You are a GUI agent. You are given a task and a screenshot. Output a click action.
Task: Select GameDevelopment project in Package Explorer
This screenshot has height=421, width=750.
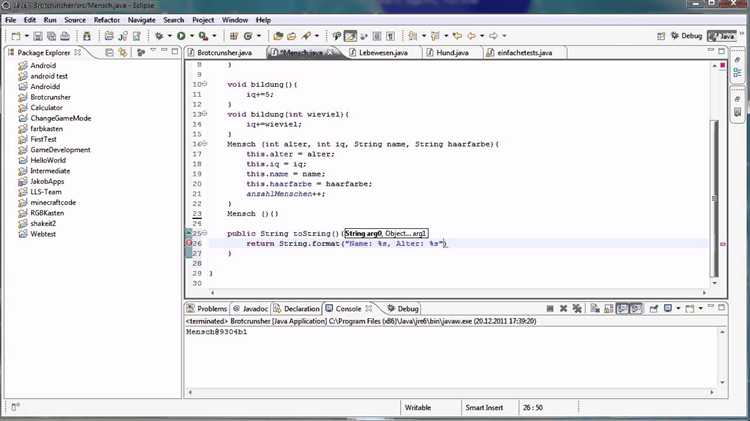pyautogui.click(x=60, y=150)
